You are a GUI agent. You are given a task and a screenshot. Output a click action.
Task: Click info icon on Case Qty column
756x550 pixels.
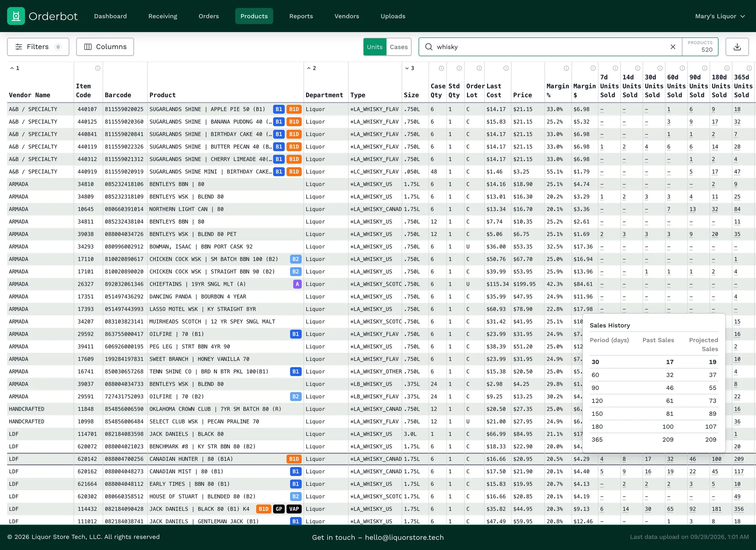click(441, 68)
